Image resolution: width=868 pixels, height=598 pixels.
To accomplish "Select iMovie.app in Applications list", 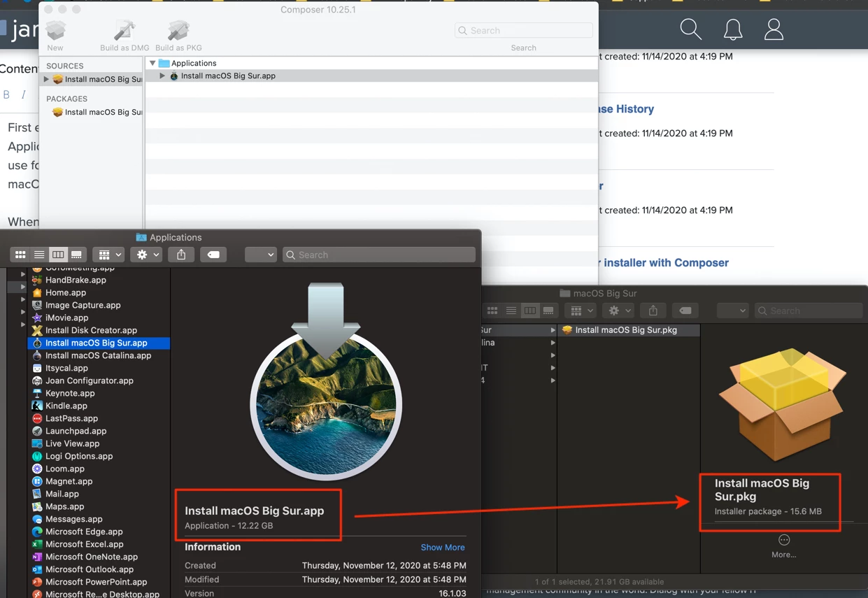I will pos(99,318).
